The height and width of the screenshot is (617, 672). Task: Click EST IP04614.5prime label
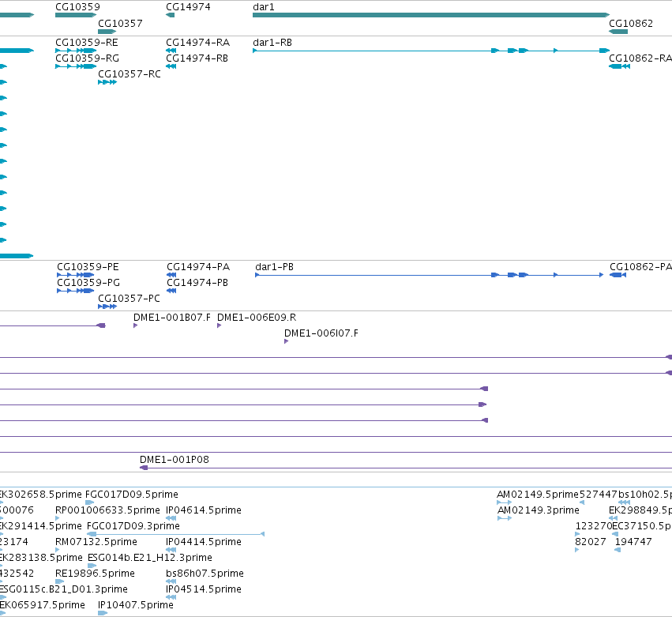(204, 510)
